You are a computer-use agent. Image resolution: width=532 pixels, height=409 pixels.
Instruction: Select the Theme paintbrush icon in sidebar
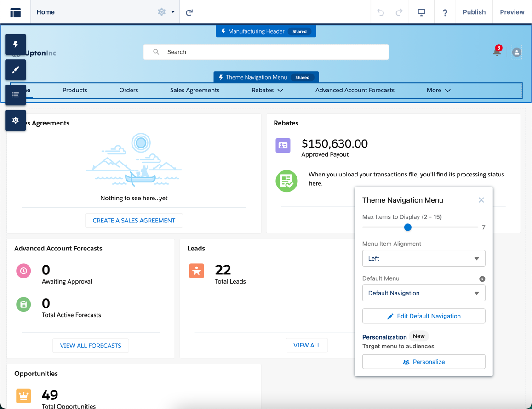15,70
